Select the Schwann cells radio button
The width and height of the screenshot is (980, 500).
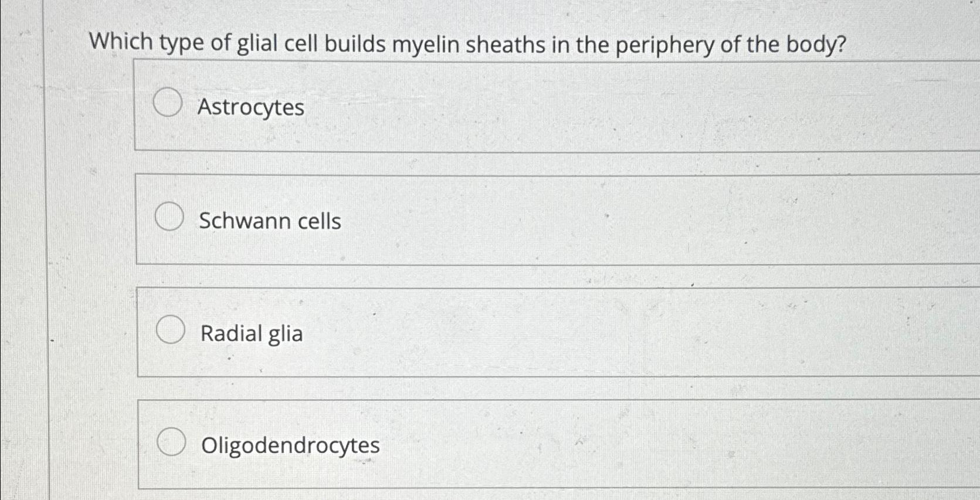coord(168,218)
